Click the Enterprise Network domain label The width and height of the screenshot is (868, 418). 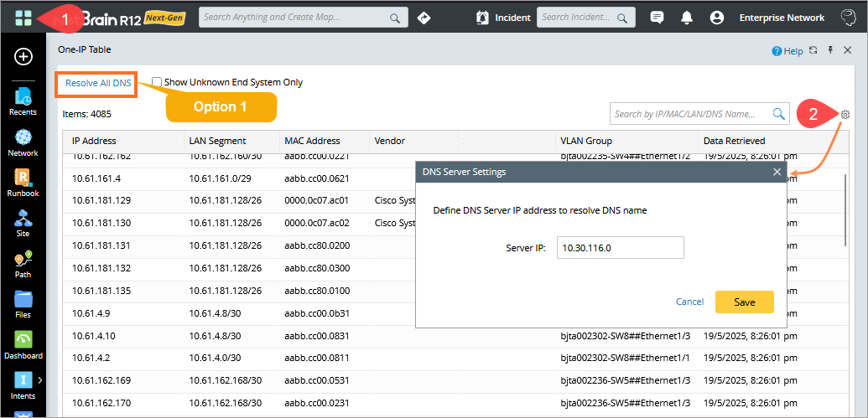tap(782, 18)
